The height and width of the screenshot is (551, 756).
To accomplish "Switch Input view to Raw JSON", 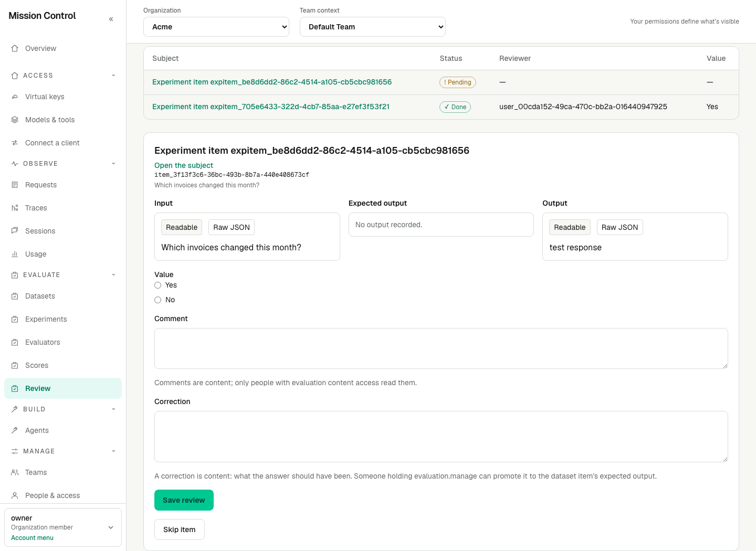I will 232,227.
